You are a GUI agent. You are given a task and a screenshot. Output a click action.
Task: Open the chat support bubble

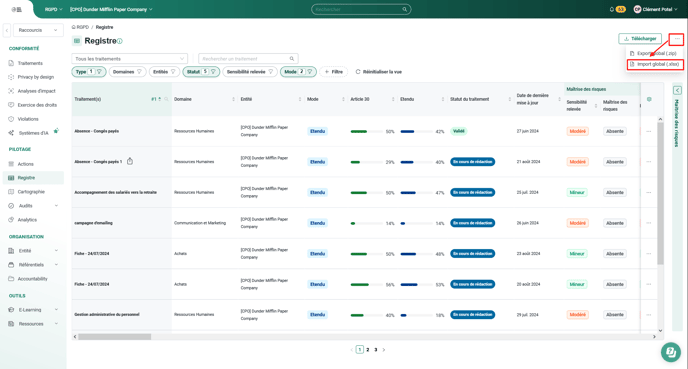[670, 351]
